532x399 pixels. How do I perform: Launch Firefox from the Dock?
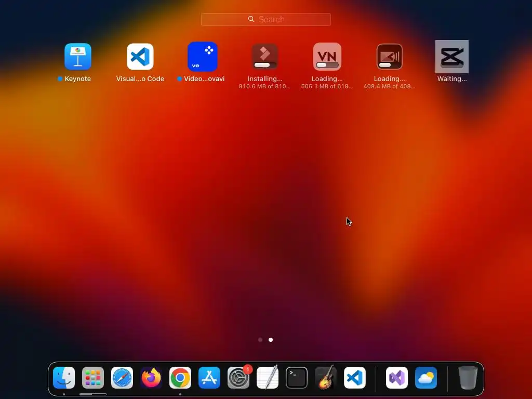coord(151,378)
